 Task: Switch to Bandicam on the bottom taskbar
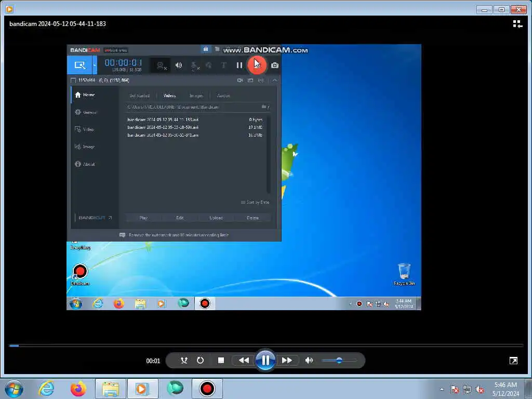coord(207,389)
